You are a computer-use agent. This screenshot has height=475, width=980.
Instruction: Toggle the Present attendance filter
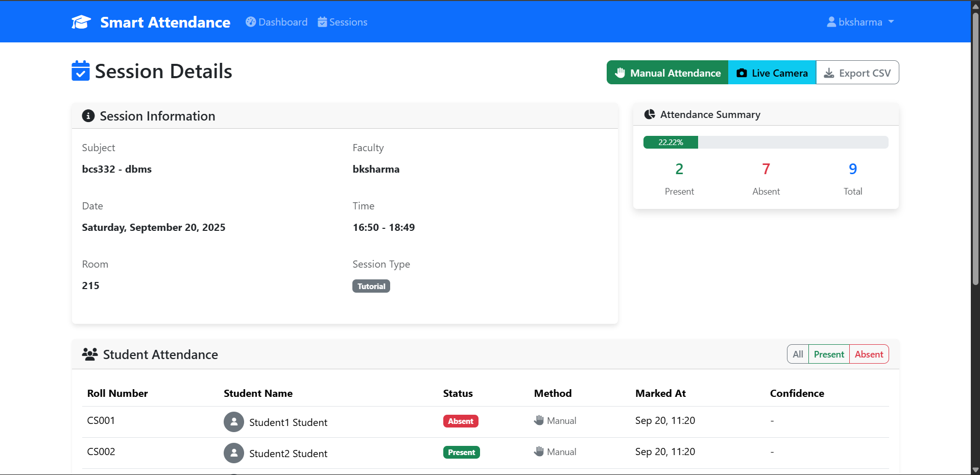pyautogui.click(x=828, y=354)
